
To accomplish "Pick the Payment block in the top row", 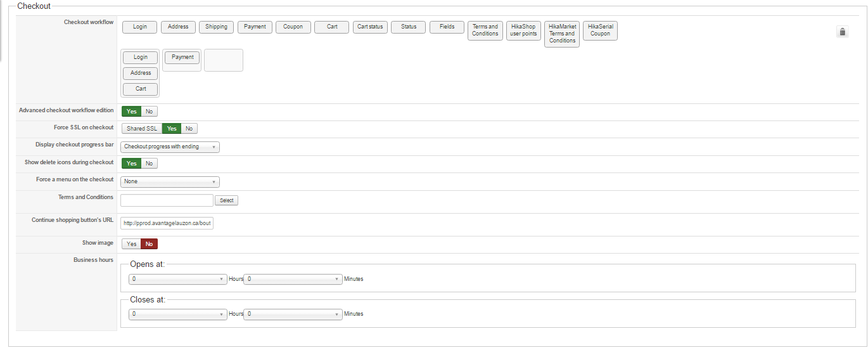I will tap(255, 27).
